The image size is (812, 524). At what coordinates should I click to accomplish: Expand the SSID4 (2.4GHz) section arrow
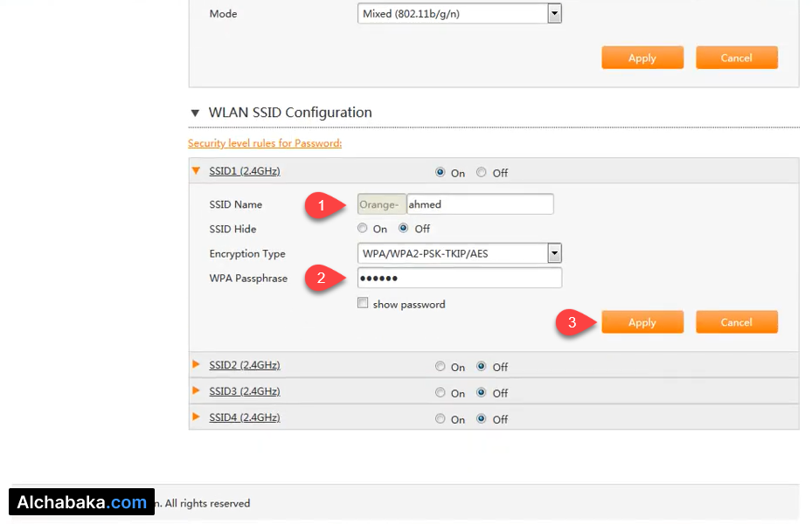(x=197, y=417)
